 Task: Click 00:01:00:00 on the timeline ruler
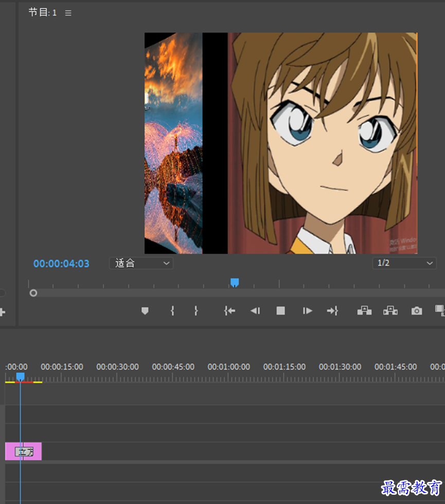point(229,367)
